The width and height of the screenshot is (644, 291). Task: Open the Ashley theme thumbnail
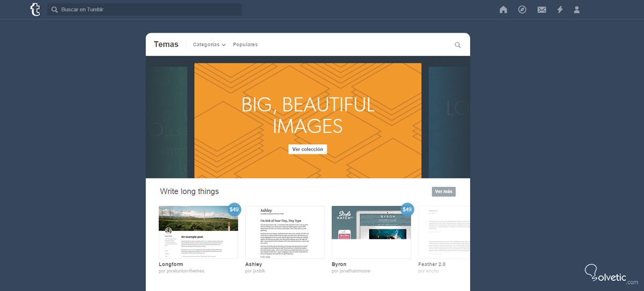pos(285,232)
